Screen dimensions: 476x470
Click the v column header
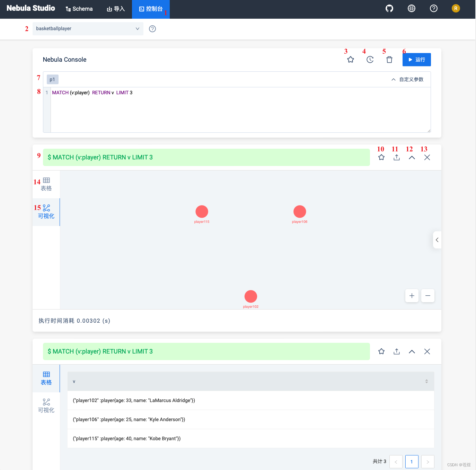tap(251, 381)
